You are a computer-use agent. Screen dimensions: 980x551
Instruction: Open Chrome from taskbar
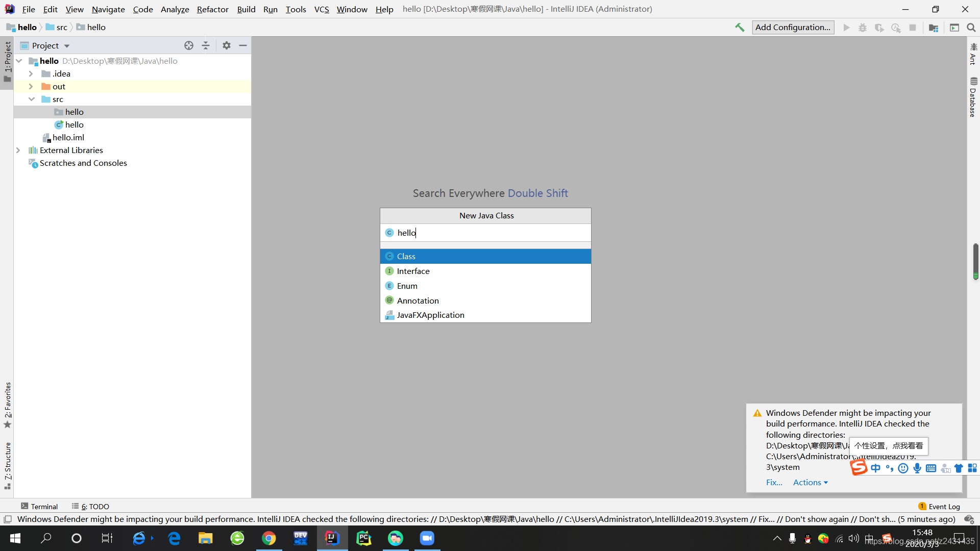coord(268,538)
